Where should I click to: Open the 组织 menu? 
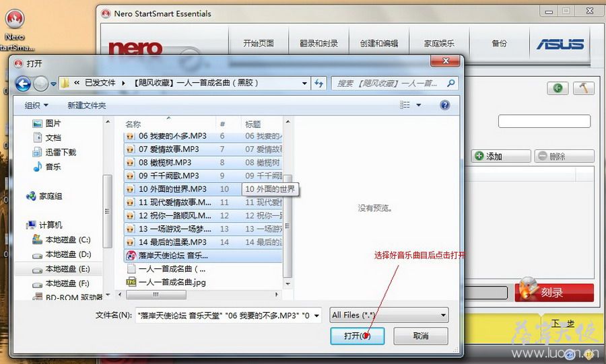36,106
